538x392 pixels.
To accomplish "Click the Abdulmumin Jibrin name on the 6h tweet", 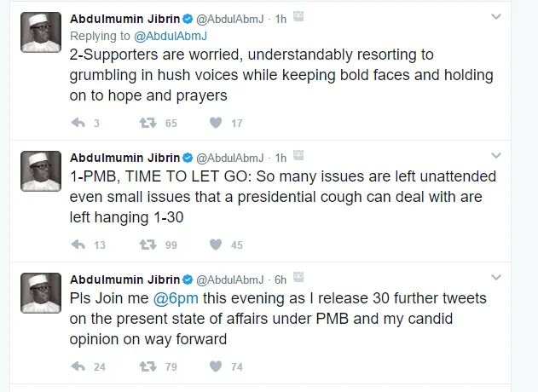I will [124, 280].
